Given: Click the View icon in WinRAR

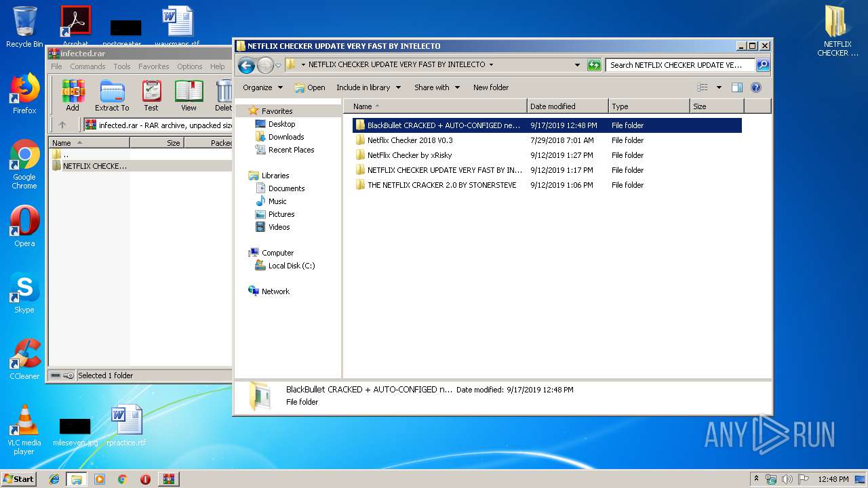Looking at the screenshot, I should [189, 96].
